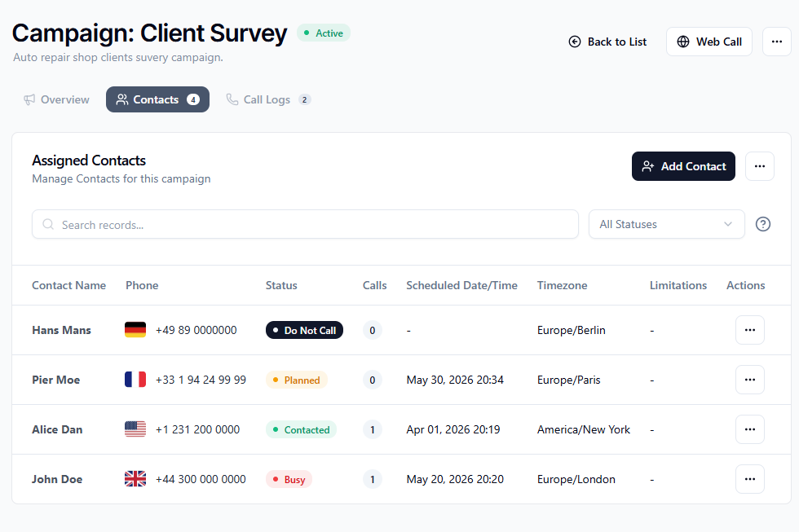Click the US flag icon

click(x=135, y=429)
